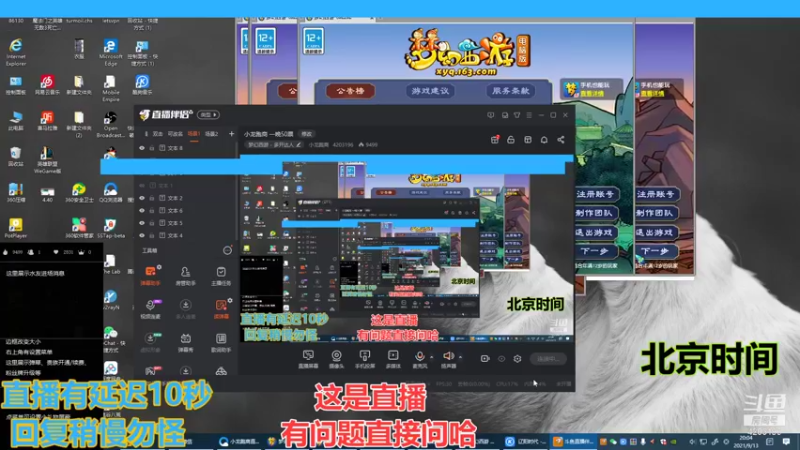Open 公告榜 tab in the game window
This screenshot has width=800, height=450.
click(350, 91)
